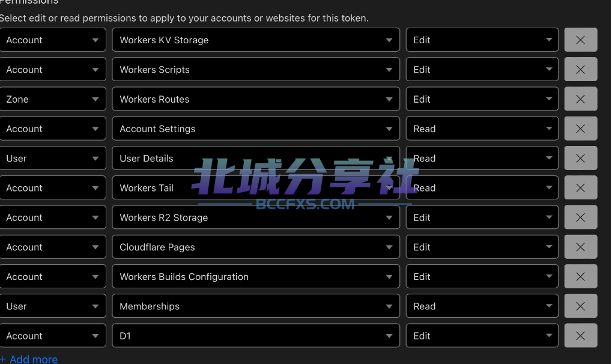The height and width of the screenshot is (364, 612).
Task: Open the Read access dropdown for Memberships
Action: (x=482, y=306)
